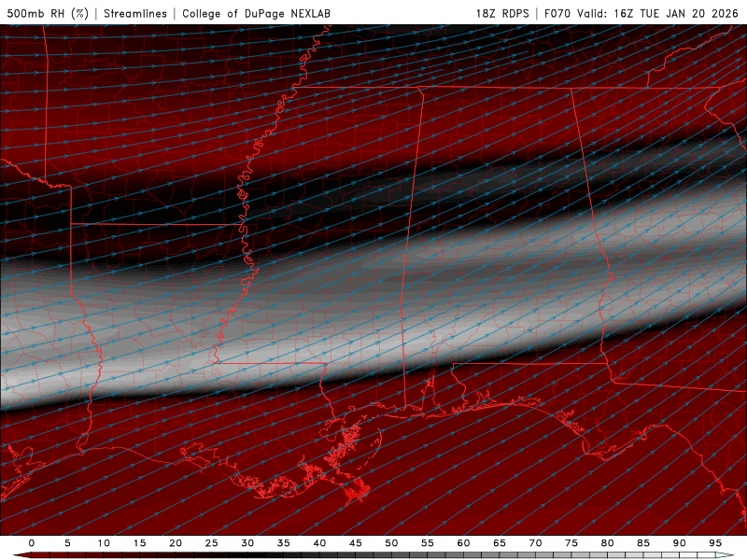Image resolution: width=747 pixels, height=560 pixels.
Task: Click the 'College of DuPage NEXLAB' text
Action: (x=256, y=13)
